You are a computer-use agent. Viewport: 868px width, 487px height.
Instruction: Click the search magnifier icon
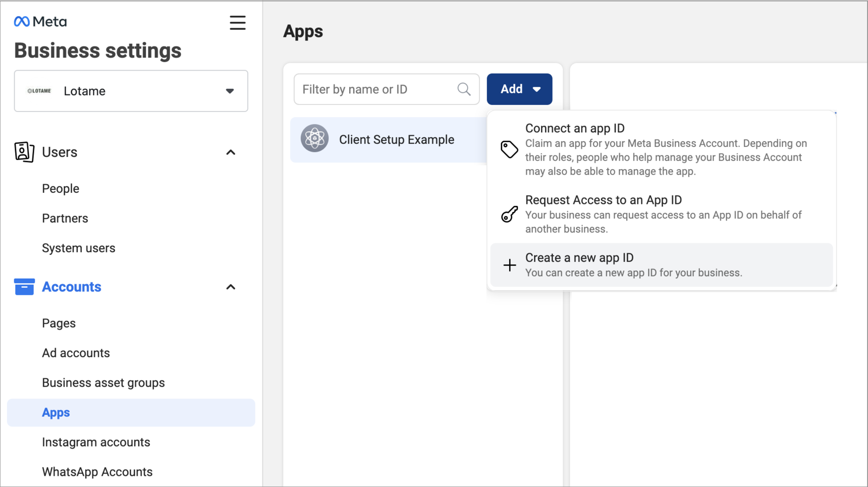(x=464, y=89)
